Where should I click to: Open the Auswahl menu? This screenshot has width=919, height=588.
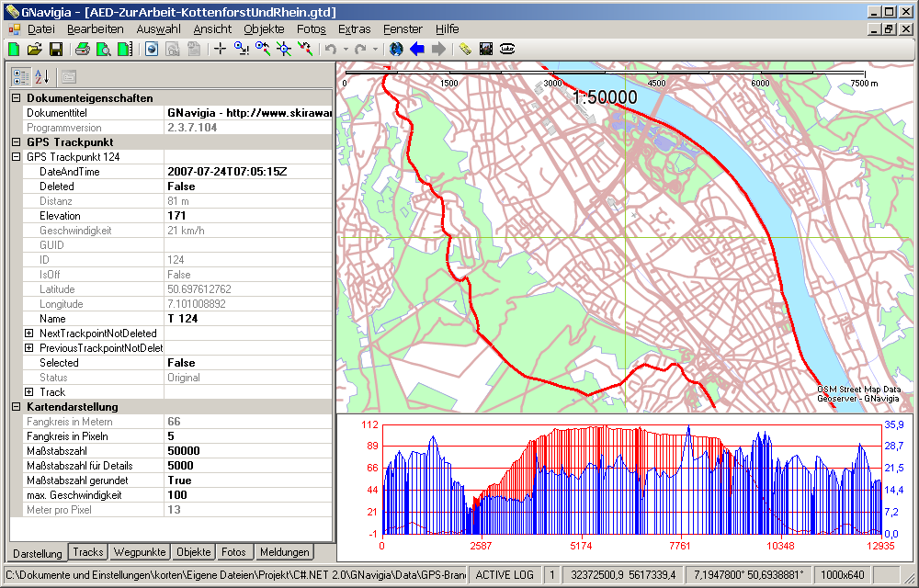point(159,28)
